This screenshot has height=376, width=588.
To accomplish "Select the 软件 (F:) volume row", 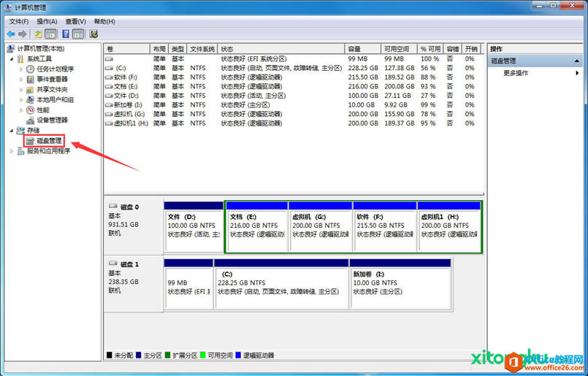I will pos(291,77).
